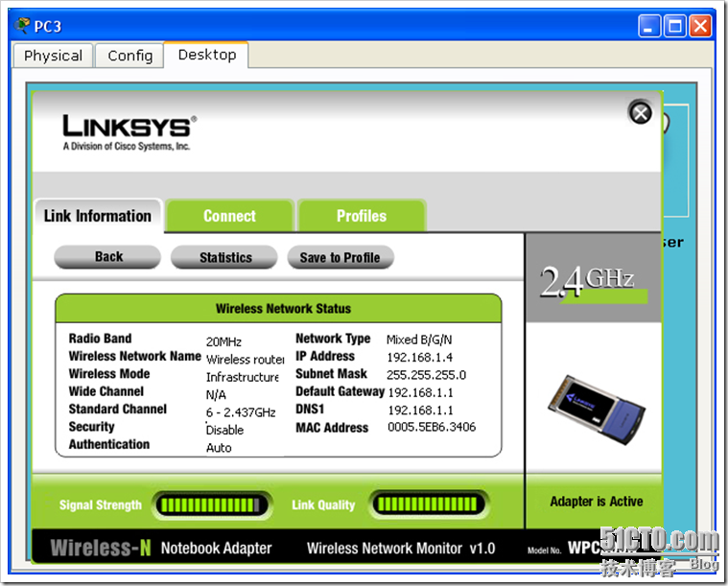Minimize the PC3 window
The image size is (728, 586).
click(x=649, y=26)
